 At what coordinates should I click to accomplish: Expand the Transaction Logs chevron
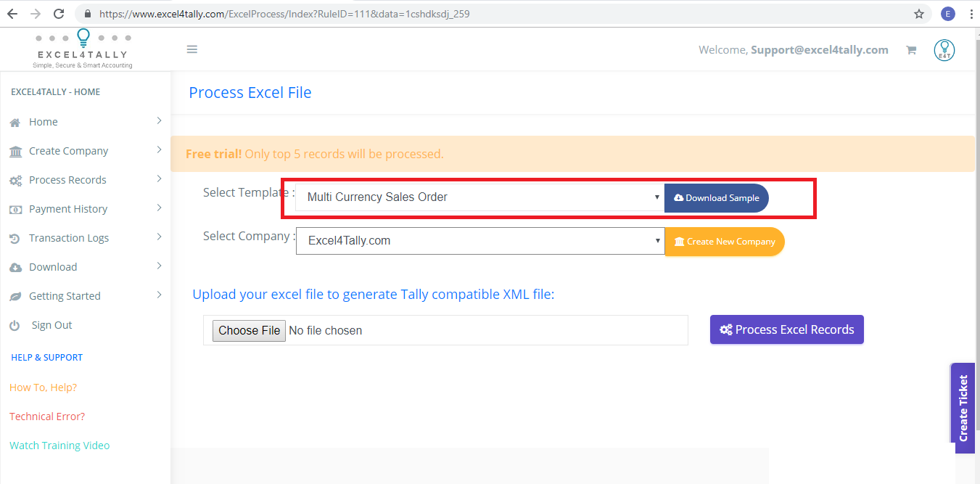pos(159,237)
